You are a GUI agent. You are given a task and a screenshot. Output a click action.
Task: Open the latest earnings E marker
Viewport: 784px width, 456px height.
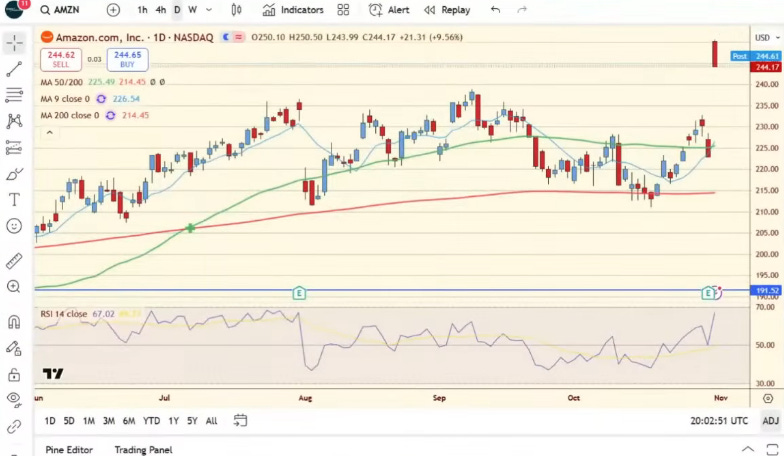(708, 293)
